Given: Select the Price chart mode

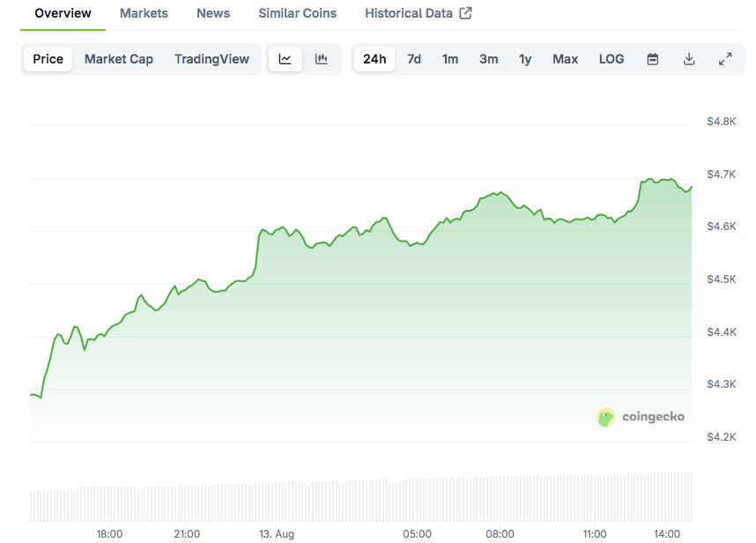Looking at the screenshot, I should point(48,59).
